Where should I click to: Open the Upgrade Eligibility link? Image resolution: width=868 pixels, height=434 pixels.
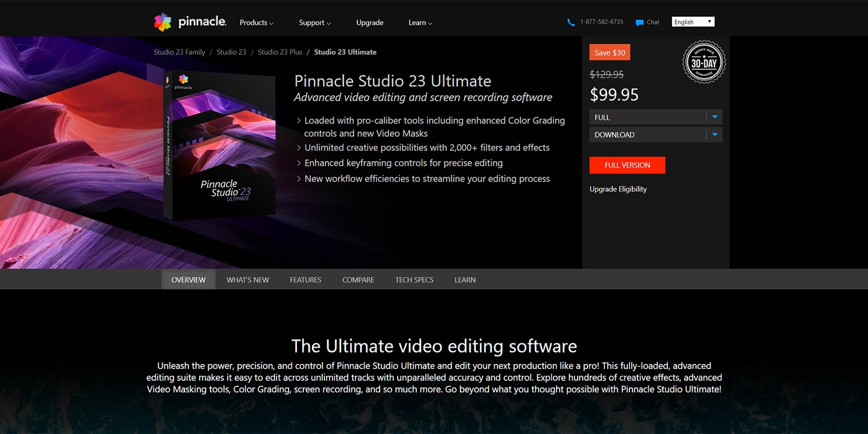(x=618, y=189)
